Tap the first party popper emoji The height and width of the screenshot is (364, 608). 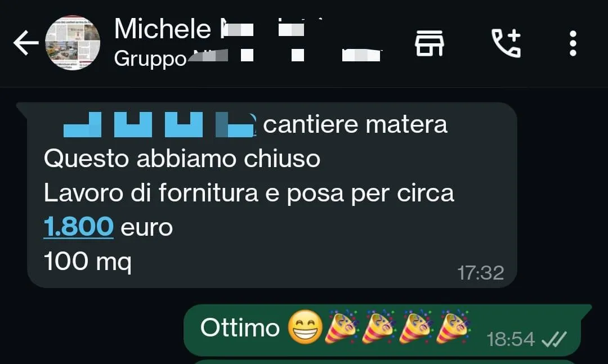point(341,326)
